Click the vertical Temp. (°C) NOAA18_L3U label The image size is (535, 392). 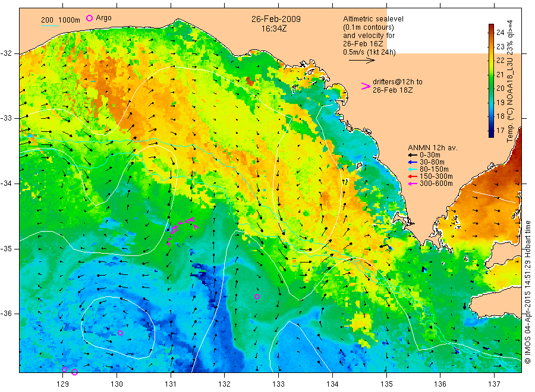coord(510,81)
